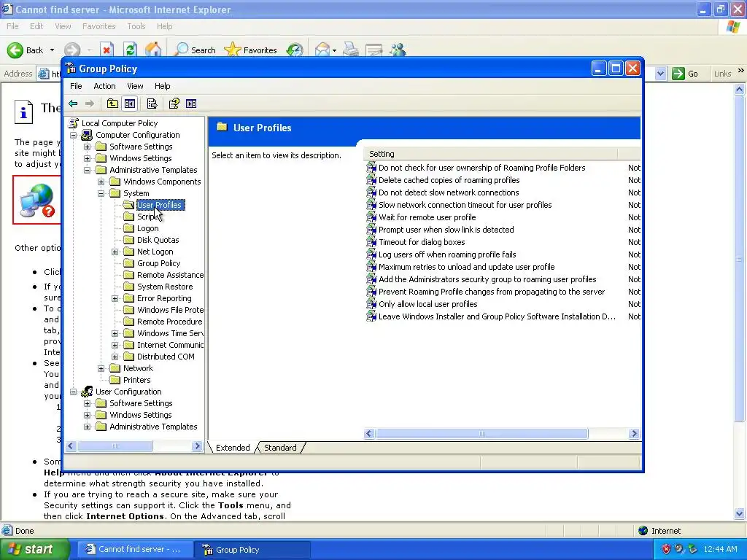Select Computer Configuration node
This screenshot has width=747, height=560.
tap(138, 135)
